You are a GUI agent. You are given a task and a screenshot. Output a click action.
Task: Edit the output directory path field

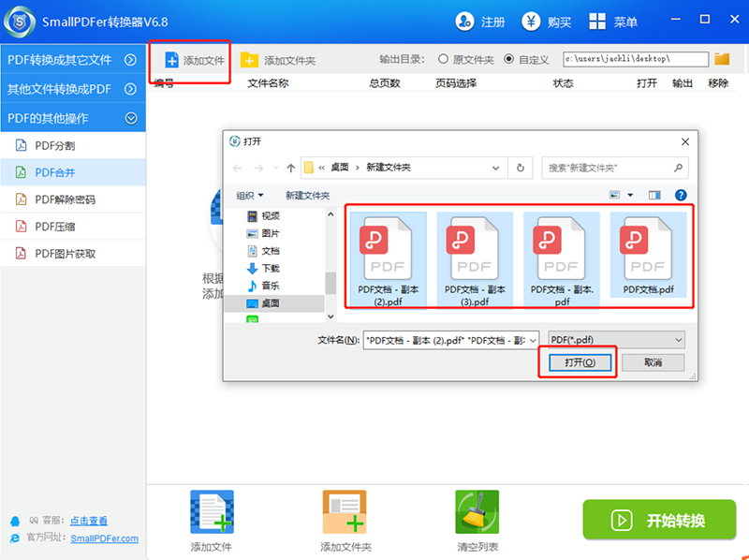pyautogui.click(x=636, y=59)
